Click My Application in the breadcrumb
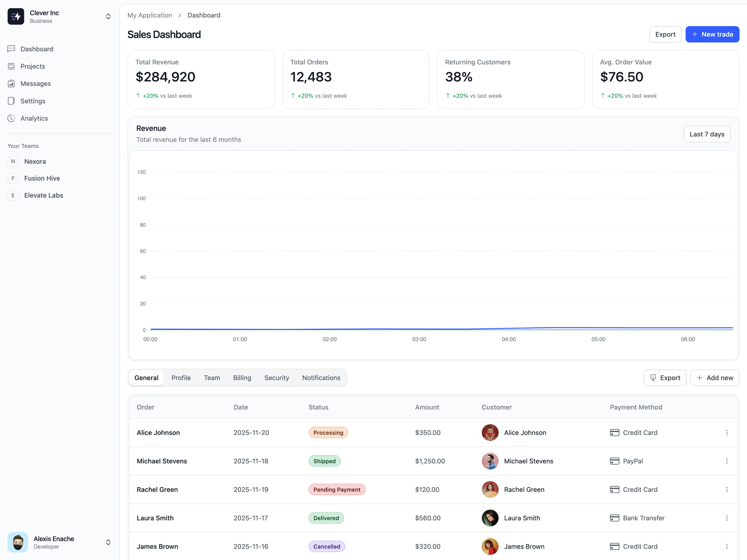This screenshot has height=560, width=747. point(150,15)
